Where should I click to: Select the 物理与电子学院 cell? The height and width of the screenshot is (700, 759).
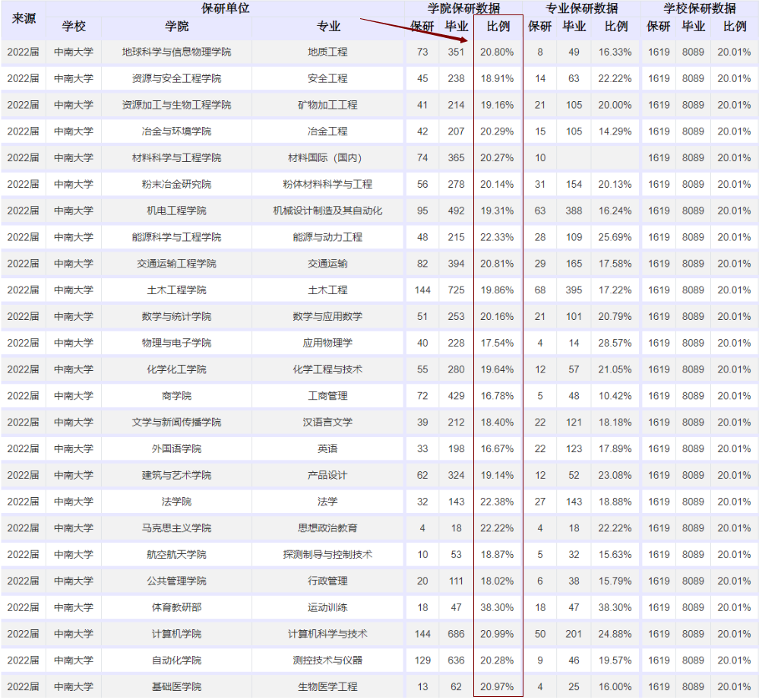point(177,343)
